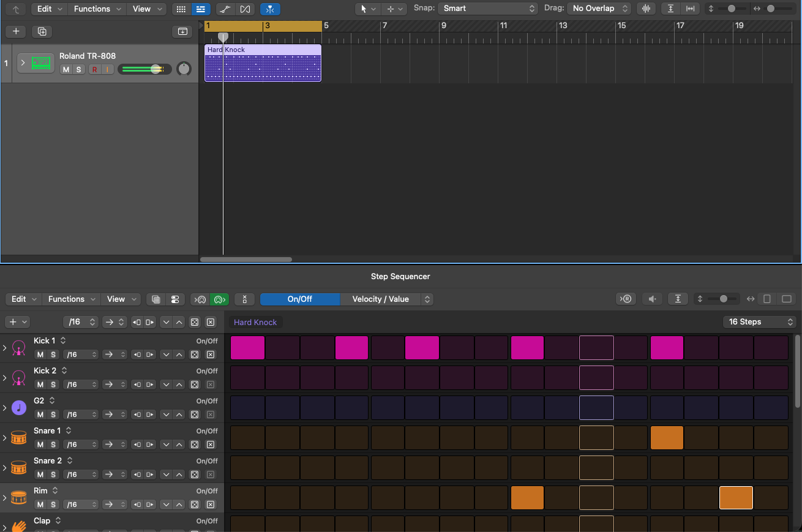Image resolution: width=802 pixels, height=532 pixels.
Task: Clear the Kick 1 row with X icon
Action: pos(210,354)
